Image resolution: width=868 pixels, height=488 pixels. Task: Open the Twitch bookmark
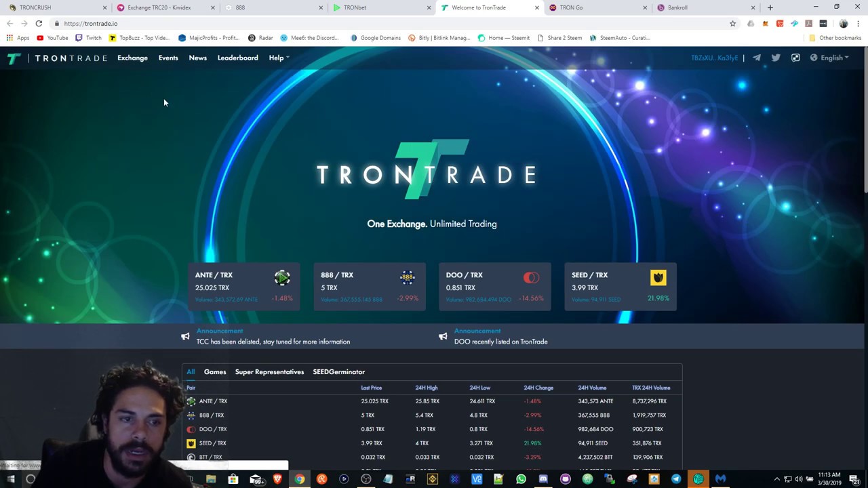click(88, 38)
